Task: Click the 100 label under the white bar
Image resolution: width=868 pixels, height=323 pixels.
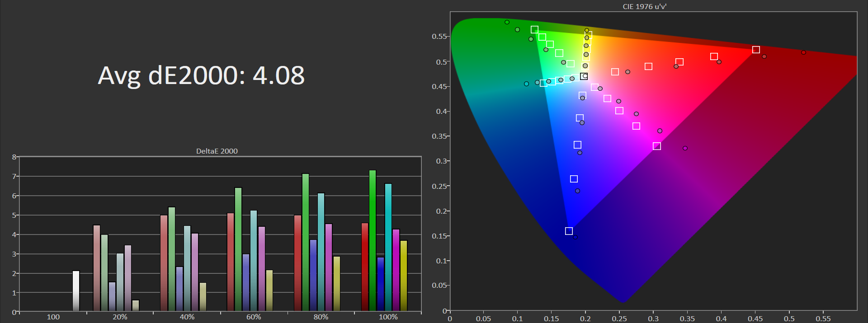Action: pyautogui.click(x=53, y=317)
